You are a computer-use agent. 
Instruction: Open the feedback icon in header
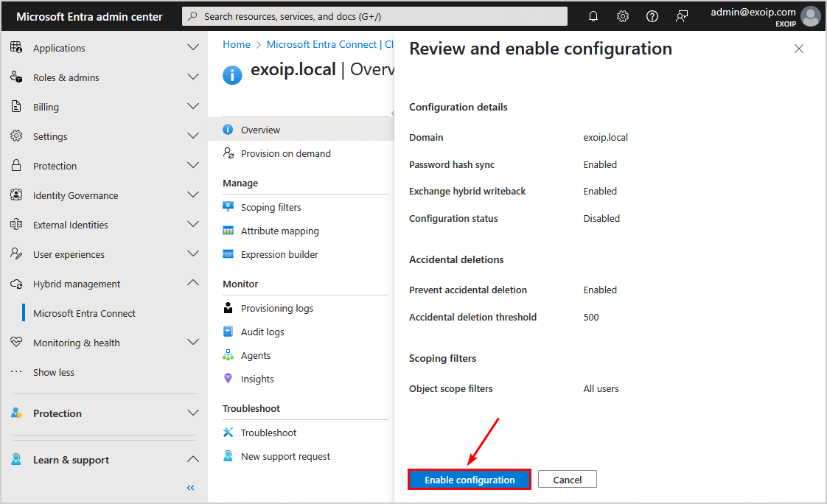click(x=682, y=16)
